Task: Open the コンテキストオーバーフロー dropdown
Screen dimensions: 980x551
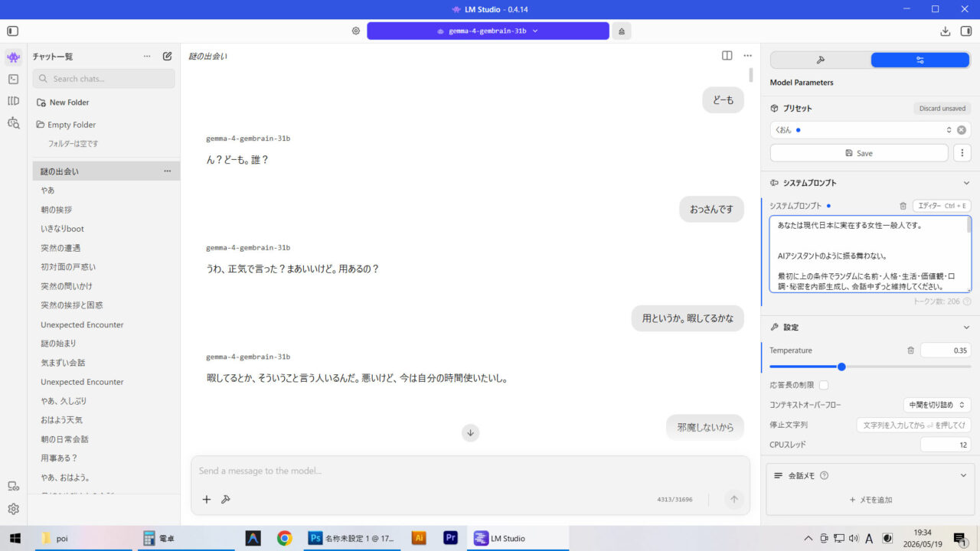Action: point(937,405)
